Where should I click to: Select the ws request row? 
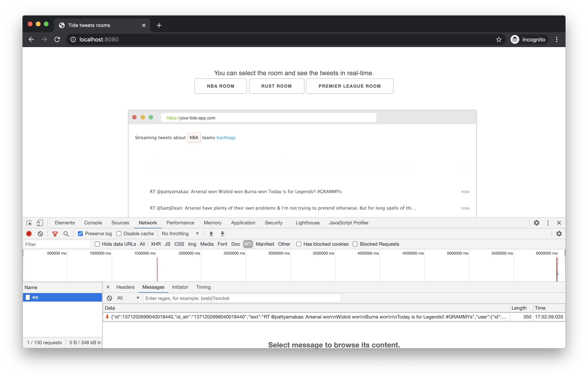tap(62, 297)
